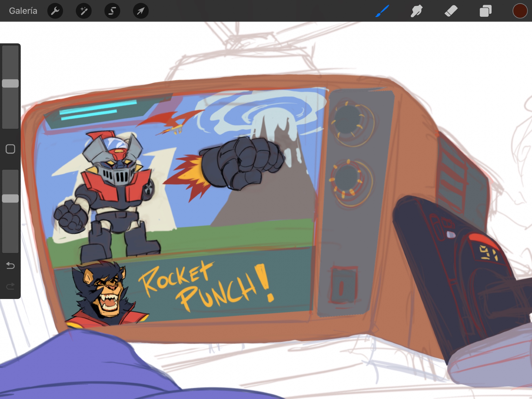
Task: Click the brush opacity slider handle
Action: pos(10,198)
